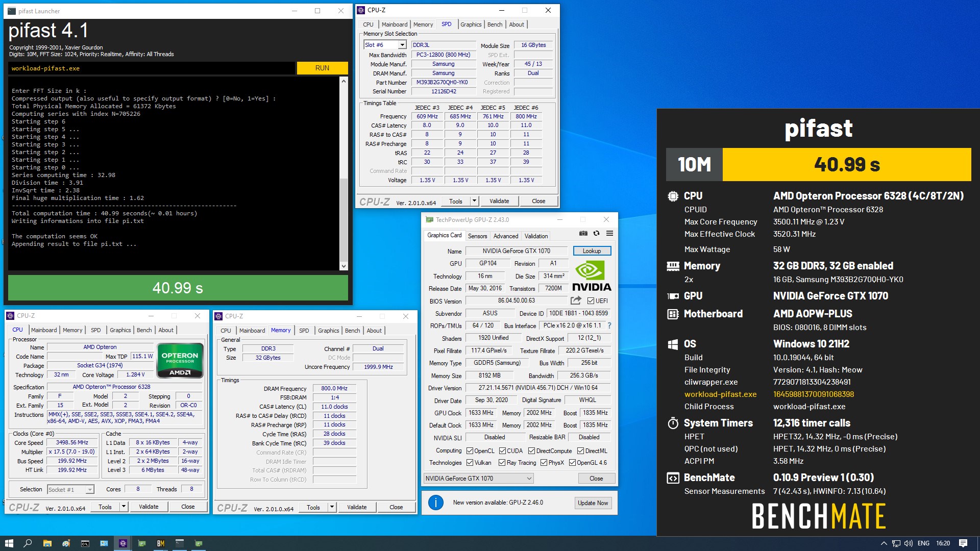Viewport: 980px width, 551px height.
Task: Open Graphics tab in bottom-left CPU-Z window
Action: click(x=120, y=330)
